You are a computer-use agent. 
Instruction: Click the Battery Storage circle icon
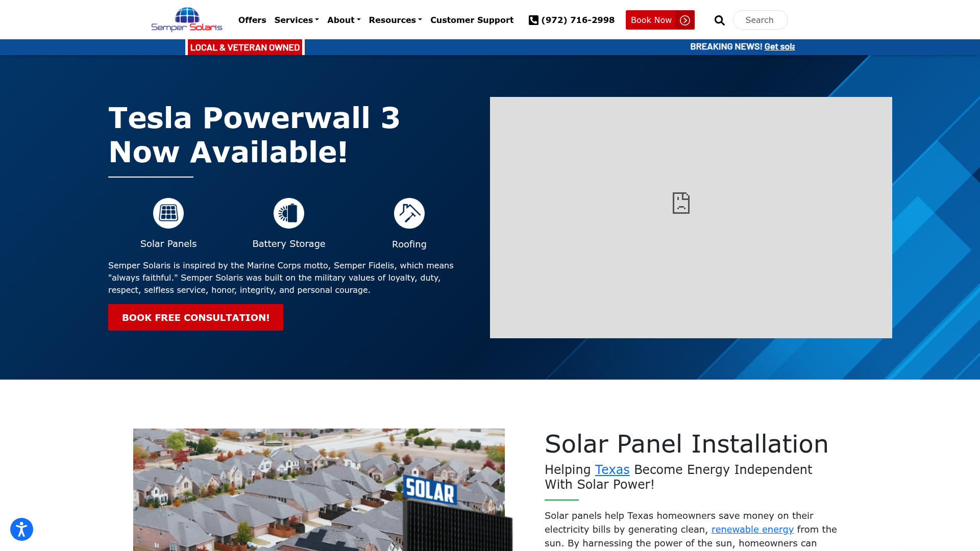pyautogui.click(x=289, y=213)
